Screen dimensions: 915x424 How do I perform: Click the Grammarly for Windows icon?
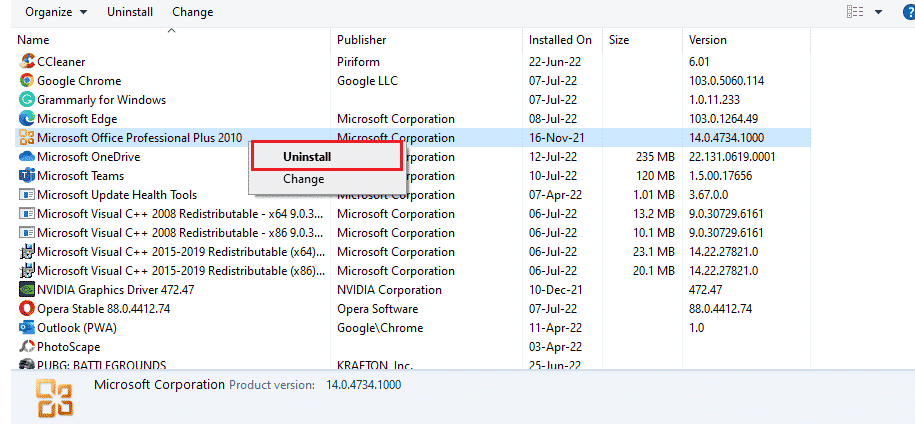pyautogui.click(x=27, y=100)
